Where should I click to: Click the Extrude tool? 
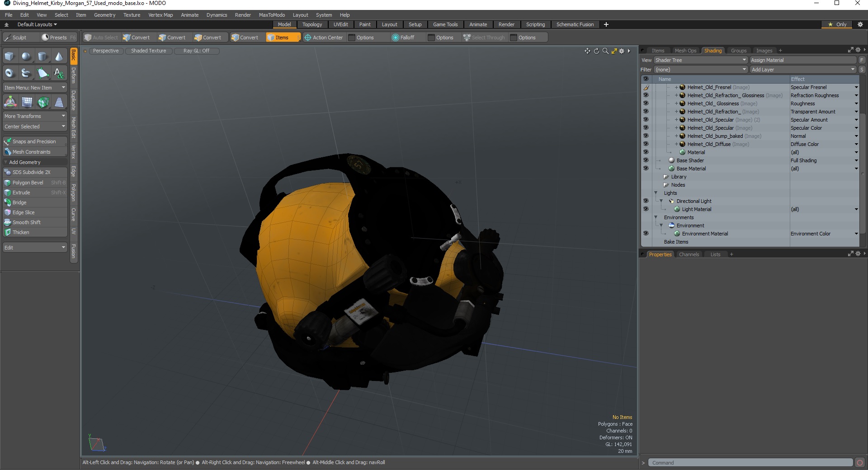click(x=35, y=193)
